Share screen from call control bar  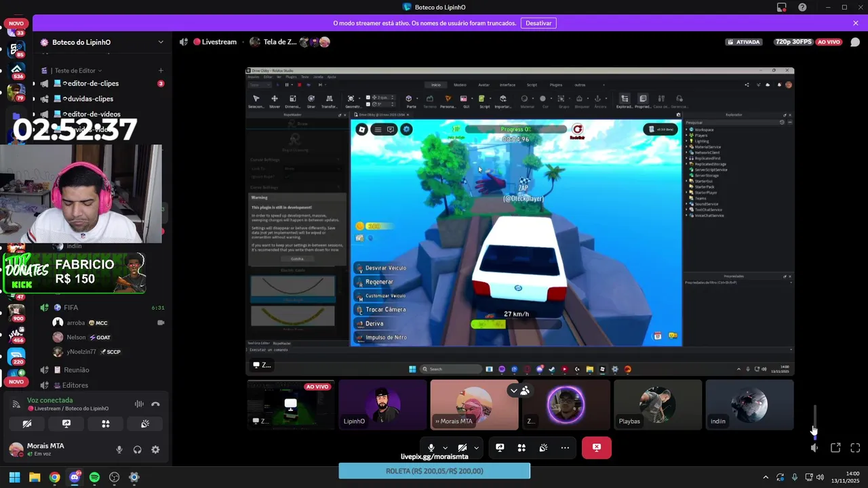tap(500, 447)
